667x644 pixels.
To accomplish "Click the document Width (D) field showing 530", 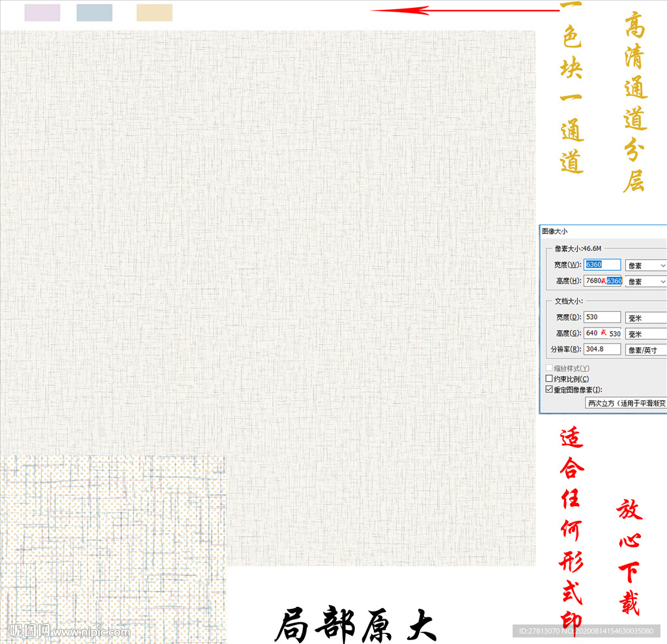I will click(602, 317).
